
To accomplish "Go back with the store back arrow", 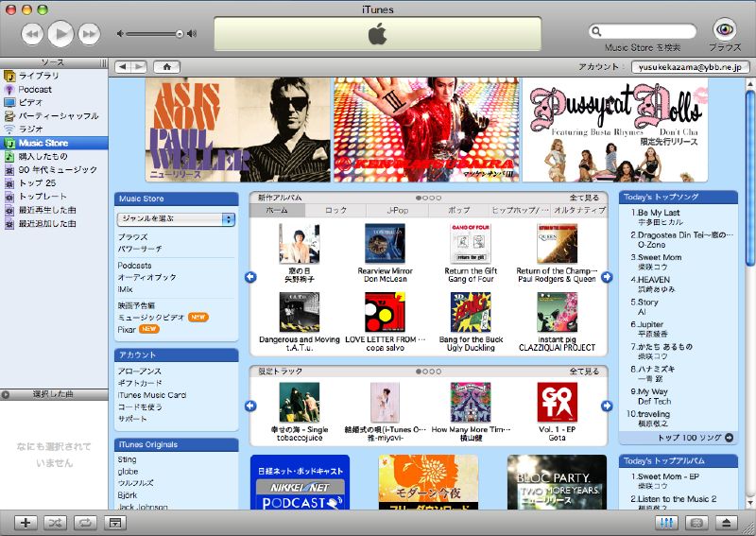I will pos(123,66).
